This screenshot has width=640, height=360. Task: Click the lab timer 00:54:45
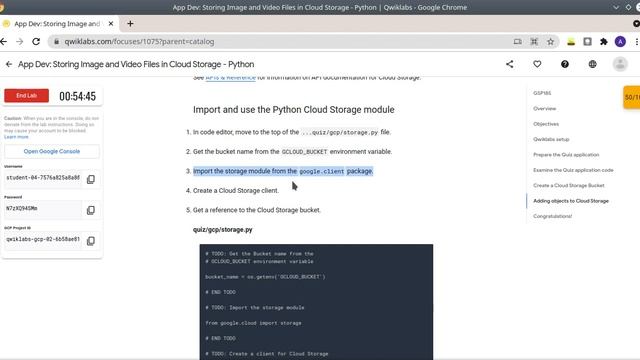tap(78, 96)
